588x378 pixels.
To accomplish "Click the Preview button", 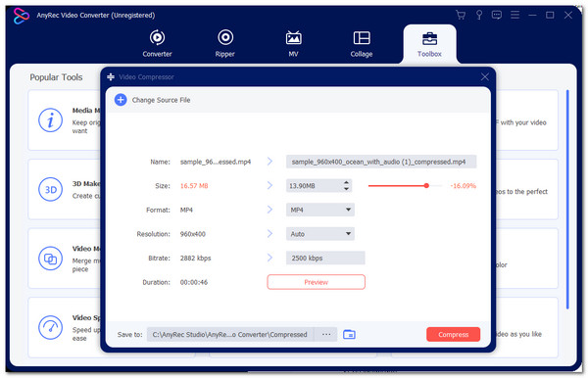I will [x=317, y=282].
